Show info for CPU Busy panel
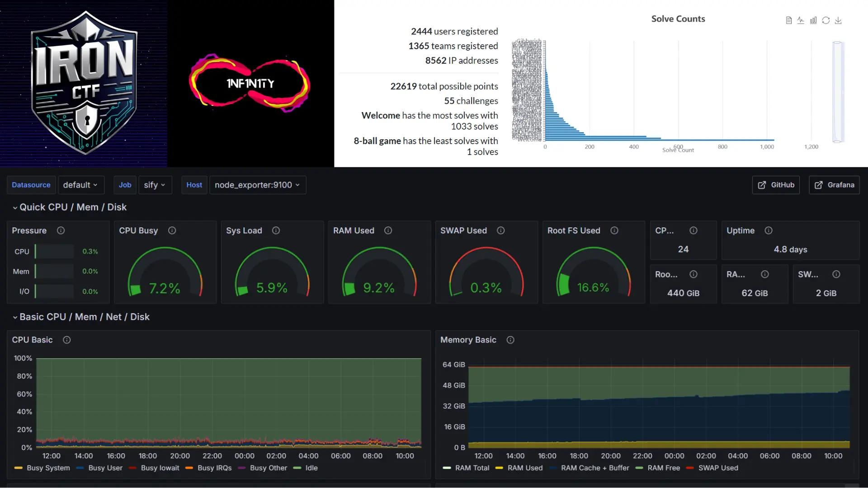This screenshot has height=488, width=868. click(172, 230)
